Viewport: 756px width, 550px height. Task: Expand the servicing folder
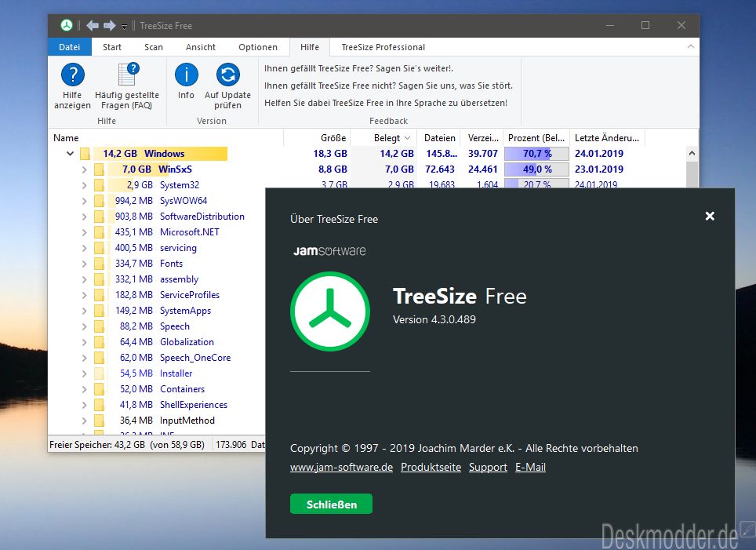point(84,248)
